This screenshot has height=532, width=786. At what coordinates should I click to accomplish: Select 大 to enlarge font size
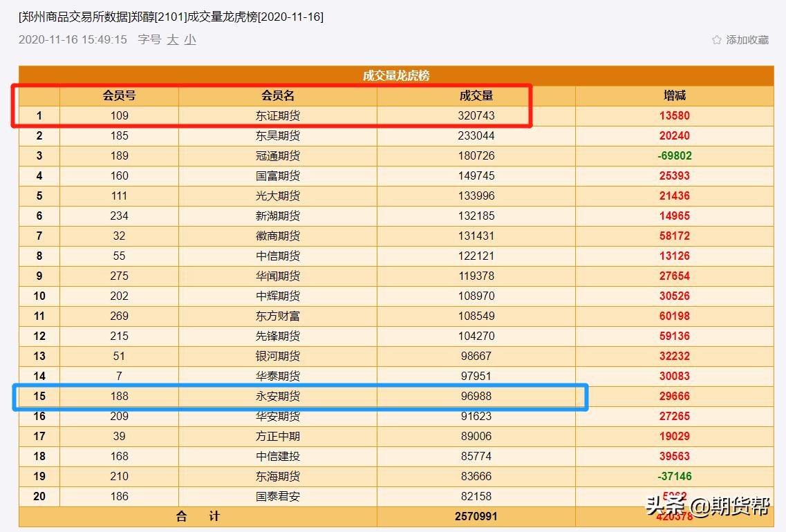tap(171, 40)
